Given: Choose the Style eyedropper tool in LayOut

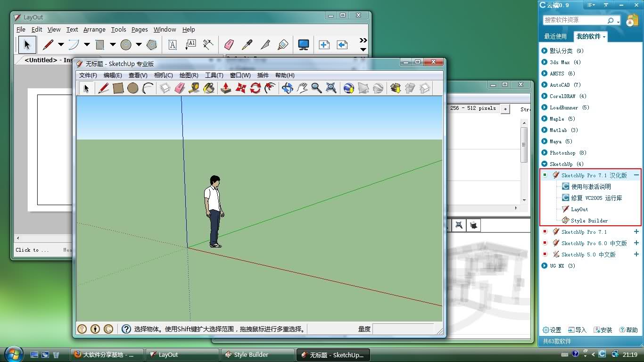Looking at the screenshot, I should (247, 45).
